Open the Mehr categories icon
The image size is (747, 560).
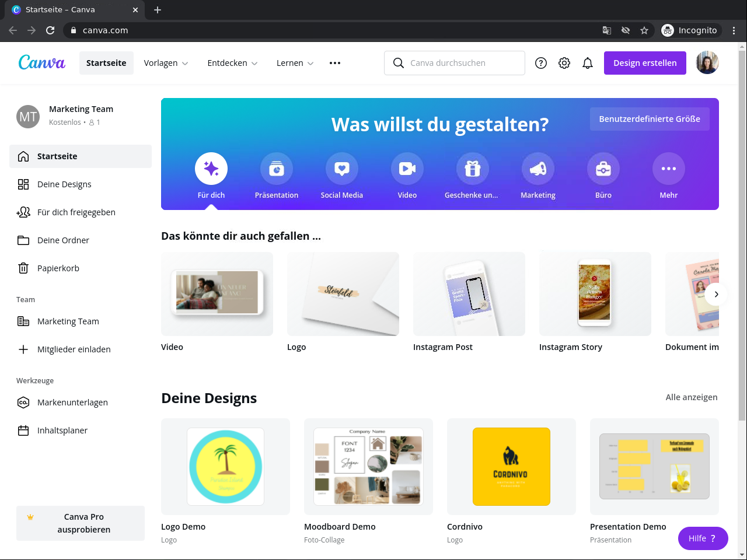point(669,169)
